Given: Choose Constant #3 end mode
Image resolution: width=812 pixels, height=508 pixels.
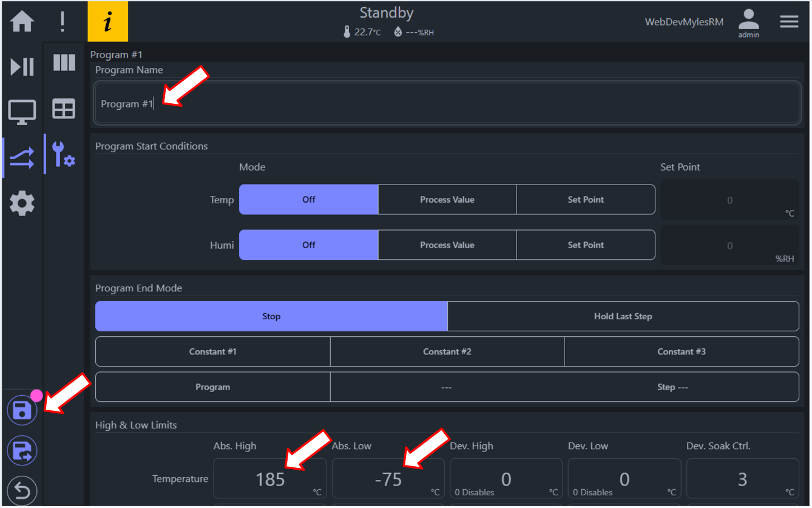Looking at the screenshot, I should [682, 351].
